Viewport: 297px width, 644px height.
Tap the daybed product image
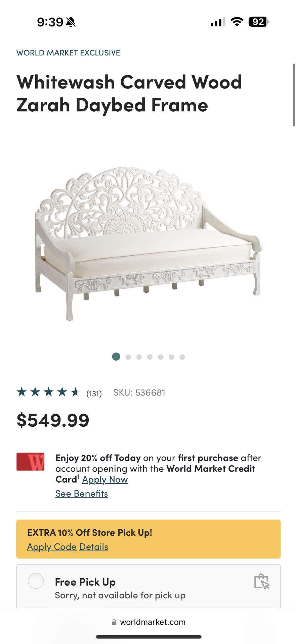pos(148,243)
